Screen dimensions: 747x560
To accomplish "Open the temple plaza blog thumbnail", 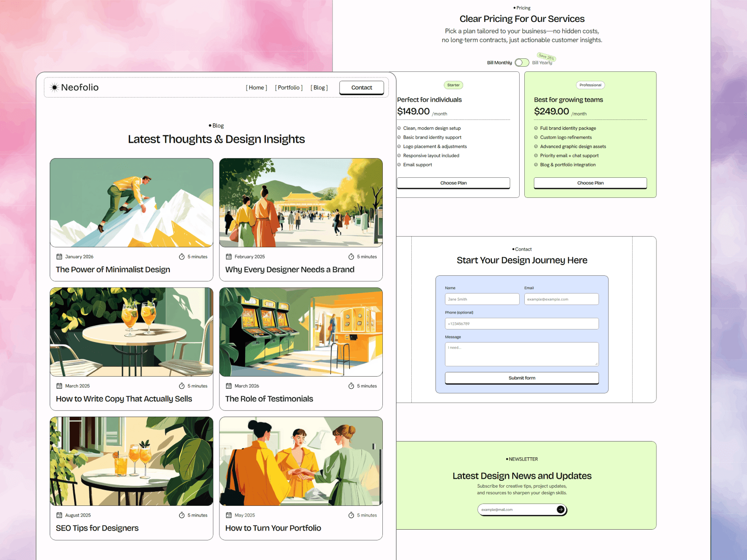I will tap(301, 203).
